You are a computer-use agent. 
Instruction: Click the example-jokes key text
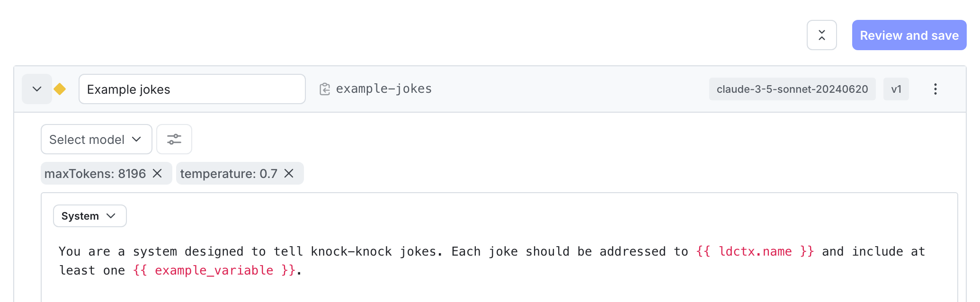tap(383, 89)
